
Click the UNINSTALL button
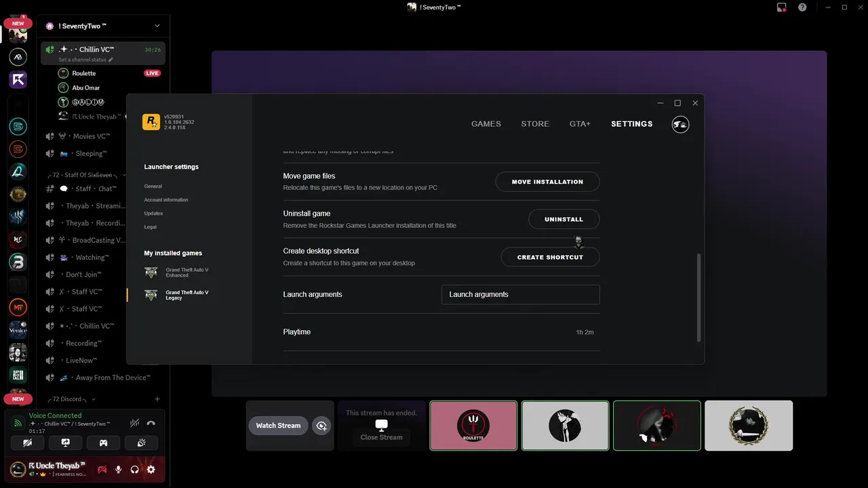(564, 220)
